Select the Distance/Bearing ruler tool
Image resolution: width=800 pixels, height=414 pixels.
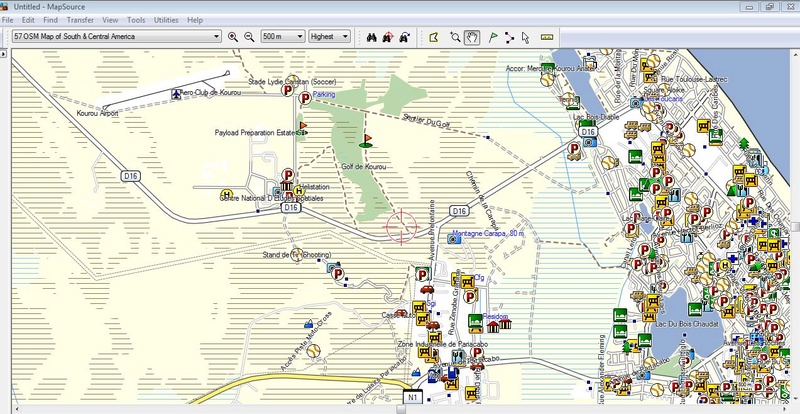[547, 37]
